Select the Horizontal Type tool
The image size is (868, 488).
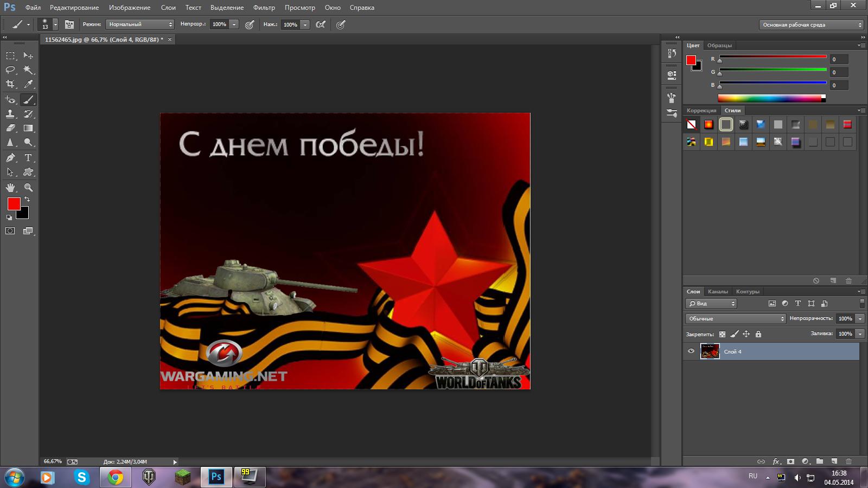[28, 158]
